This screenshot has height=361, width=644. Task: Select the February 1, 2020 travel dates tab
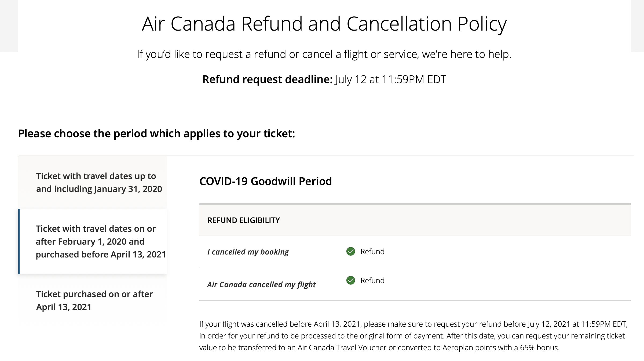coord(100,241)
